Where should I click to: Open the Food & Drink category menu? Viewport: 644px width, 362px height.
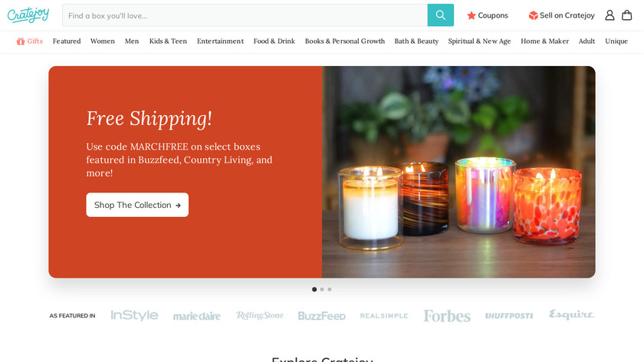274,41
